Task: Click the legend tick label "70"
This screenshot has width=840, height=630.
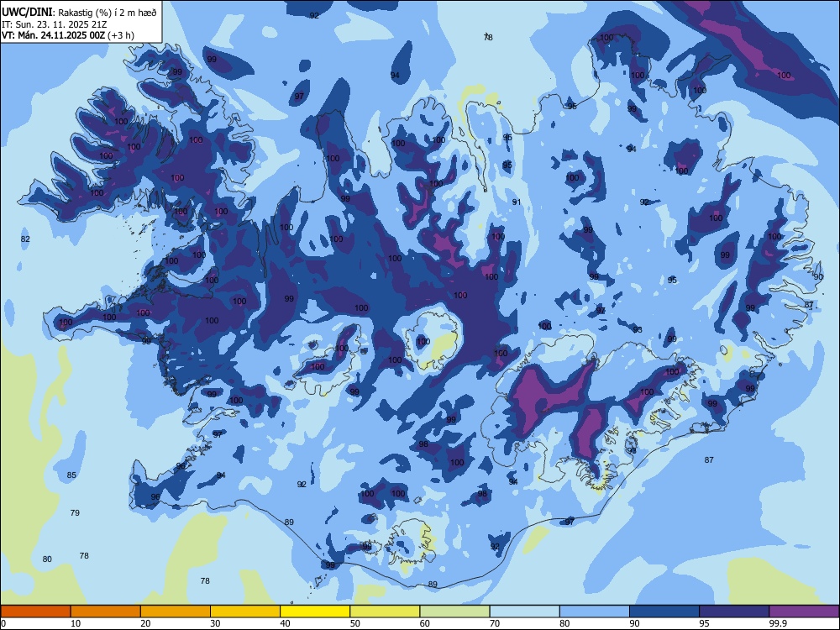Action: point(495,623)
